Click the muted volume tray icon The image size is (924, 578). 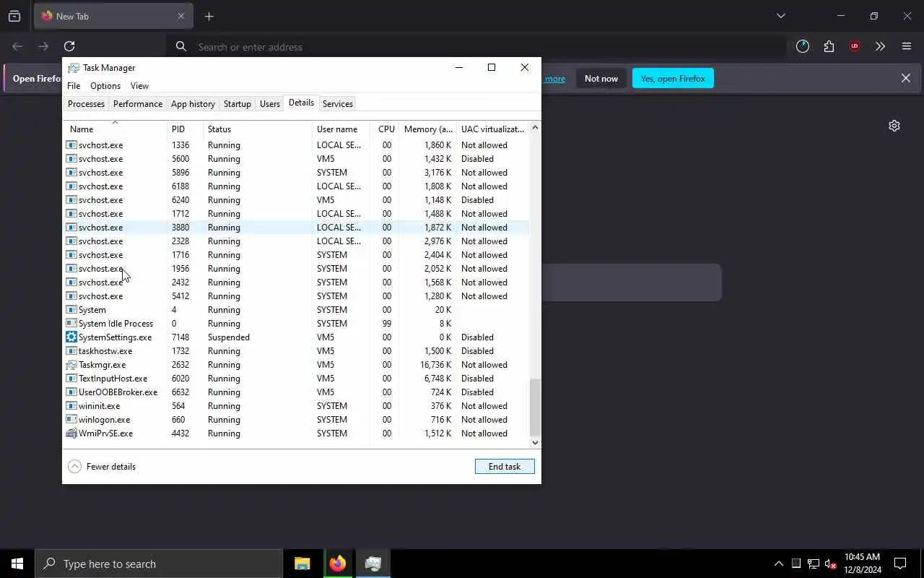point(830,564)
